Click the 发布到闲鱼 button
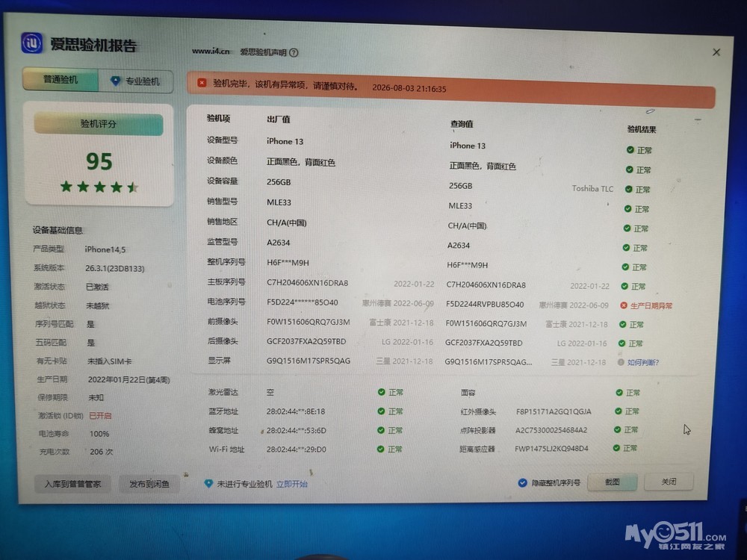 [x=149, y=484]
